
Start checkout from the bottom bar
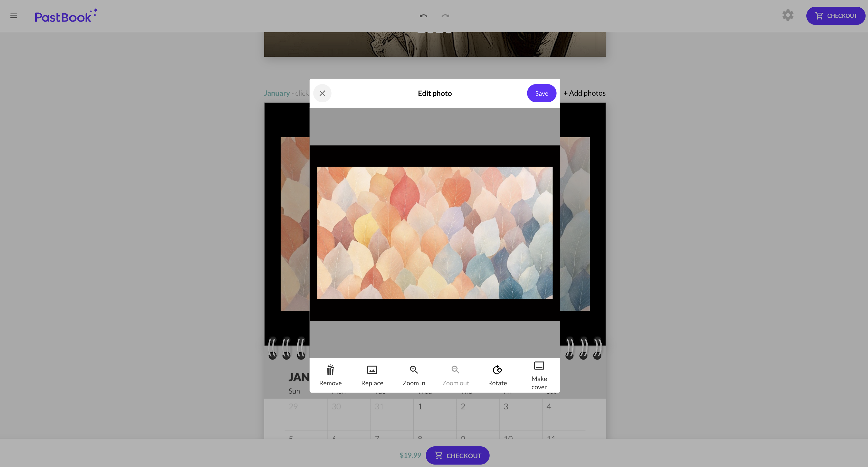pyautogui.click(x=458, y=455)
